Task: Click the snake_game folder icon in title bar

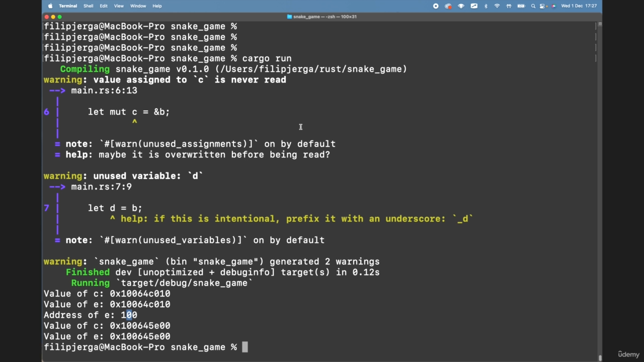Action: (289, 17)
